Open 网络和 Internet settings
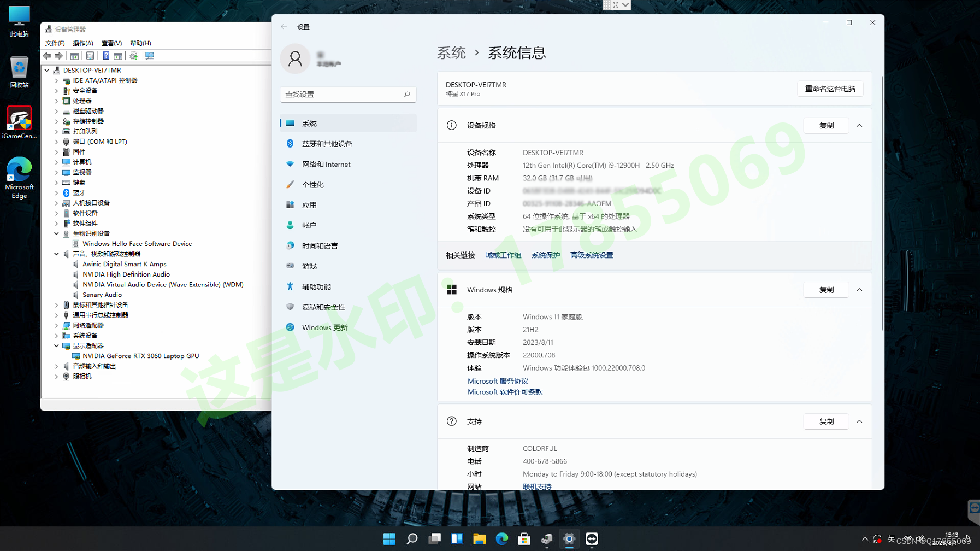This screenshot has height=551, width=980. point(348,165)
